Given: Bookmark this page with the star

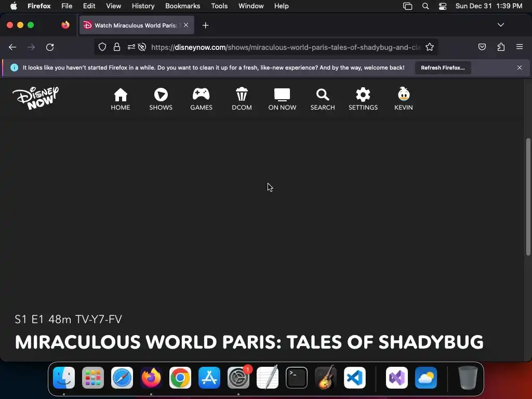Looking at the screenshot, I should click(x=430, y=47).
